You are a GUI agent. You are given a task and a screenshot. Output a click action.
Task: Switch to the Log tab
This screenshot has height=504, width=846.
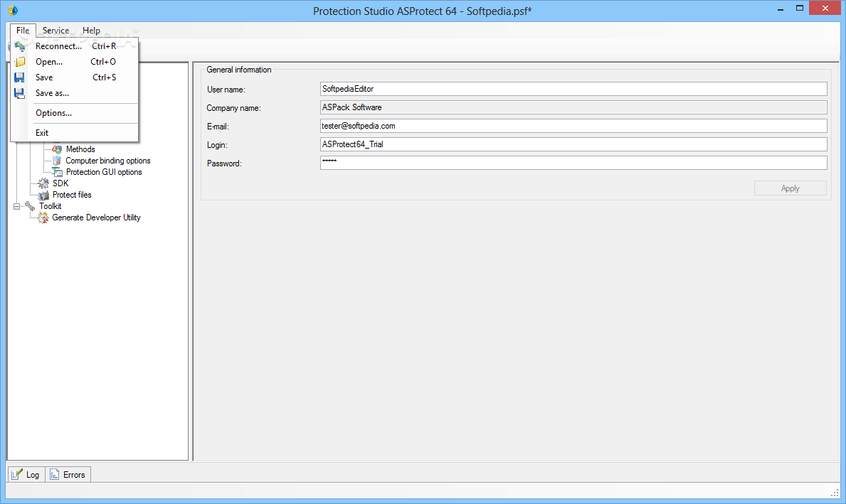(26, 474)
